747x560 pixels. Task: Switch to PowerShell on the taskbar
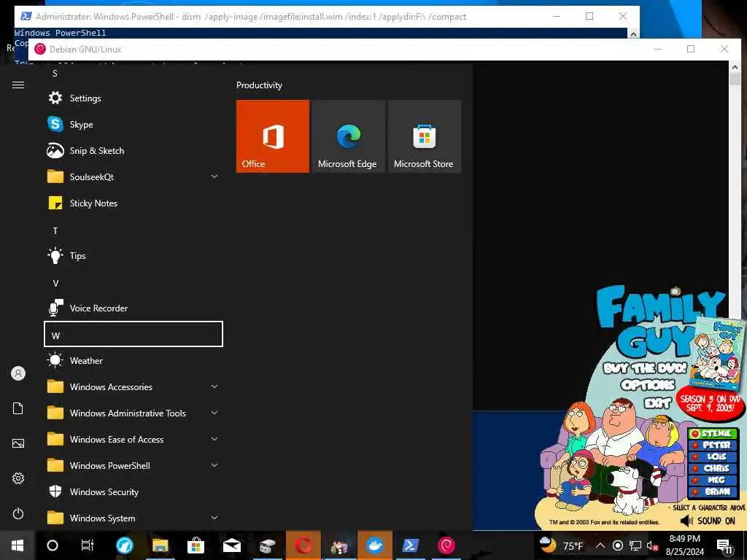411,545
